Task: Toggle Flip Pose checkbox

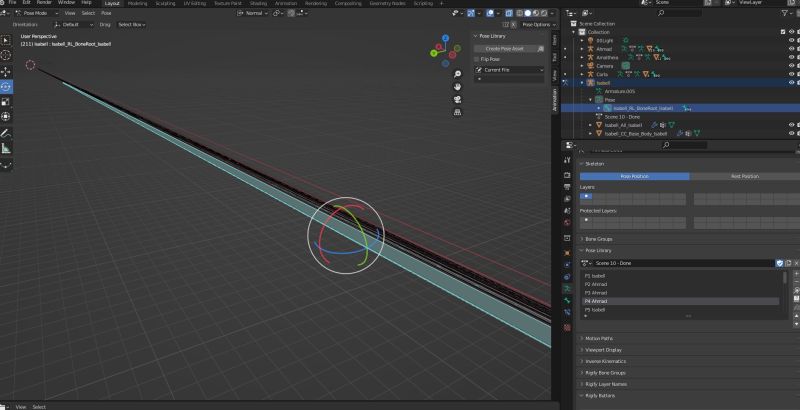Action: click(x=477, y=59)
